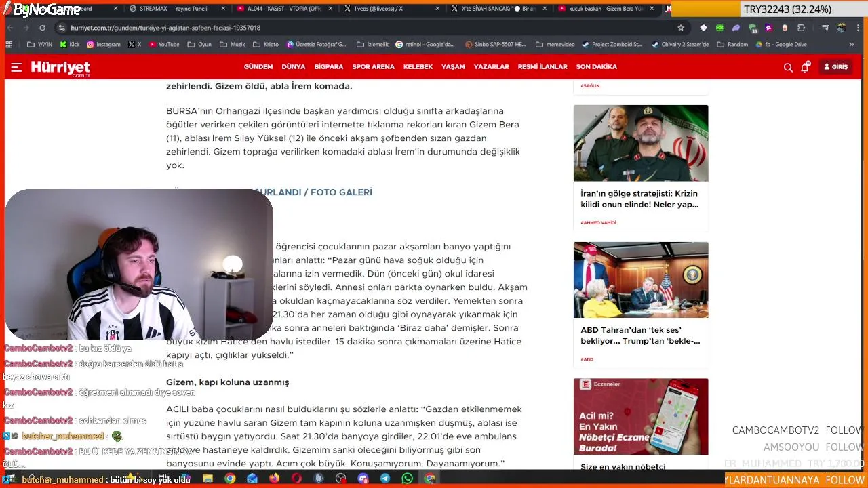The image size is (868, 488).
Task: Open the Ücretsiz Fotoğraf bookmark
Action: (317, 45)
